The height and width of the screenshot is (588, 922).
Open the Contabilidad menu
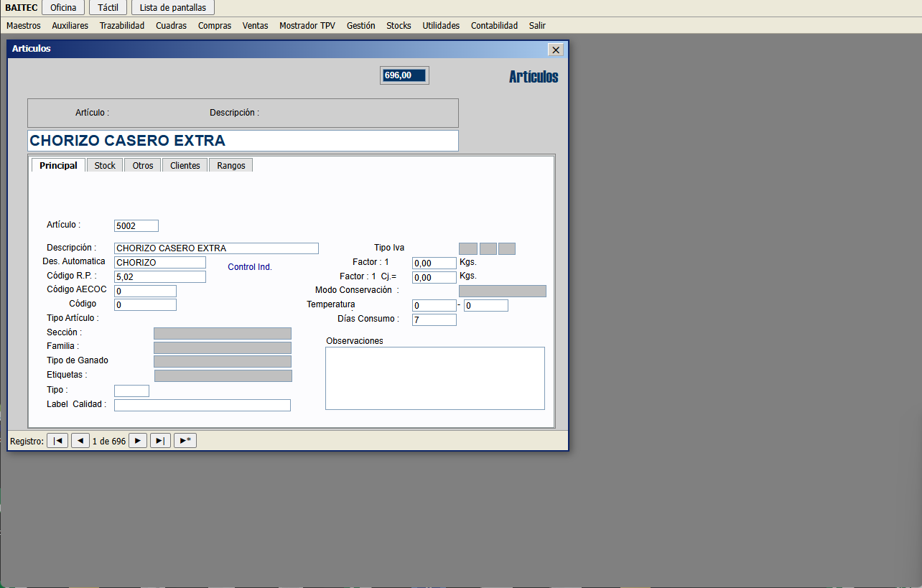494,25
